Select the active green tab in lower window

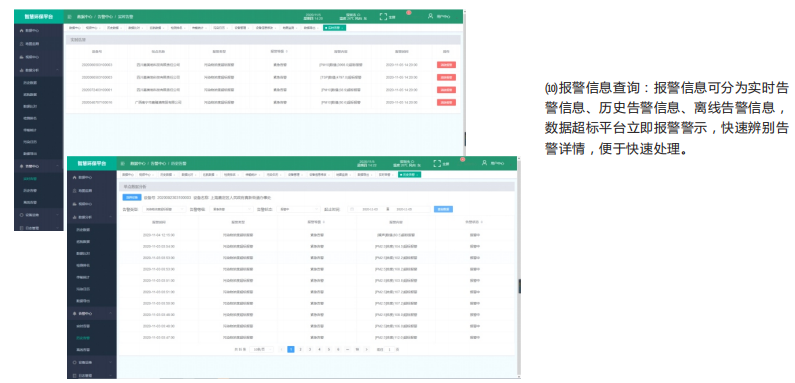point(410,175)
